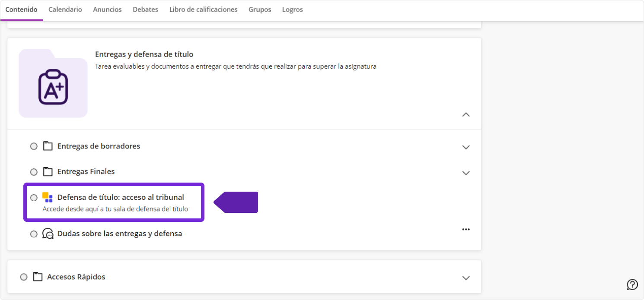Image resolution: width=644 pixels, height=300 pixels.
Task: Expand the Entregas Finales folder chevron
Action: [x=465, y=173]
